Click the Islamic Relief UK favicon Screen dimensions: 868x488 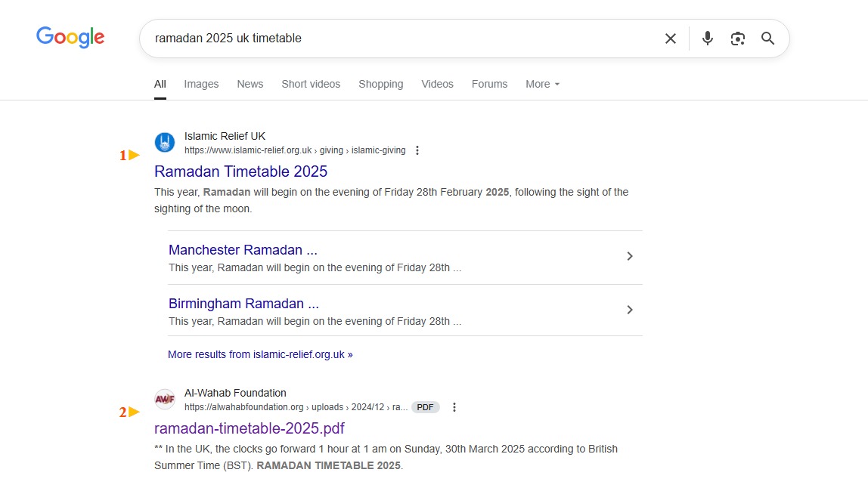click(165, 143)
